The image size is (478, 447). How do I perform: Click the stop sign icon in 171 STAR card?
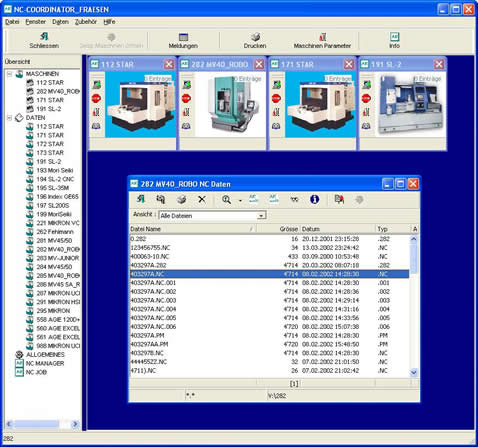(276, 98)
